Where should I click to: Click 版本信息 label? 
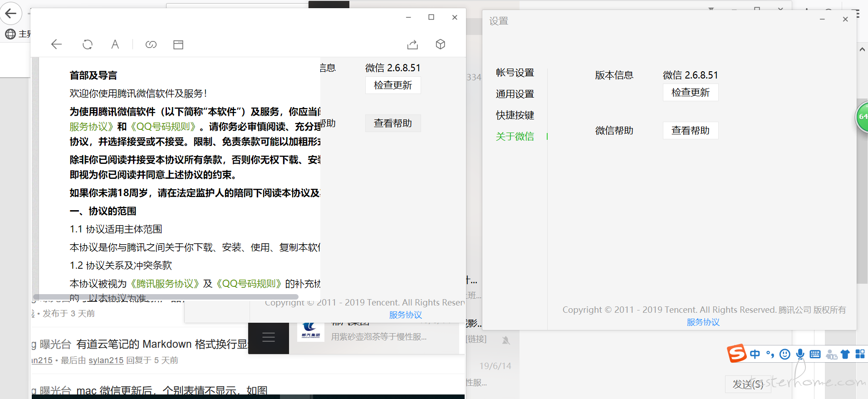tap(614, 75)
